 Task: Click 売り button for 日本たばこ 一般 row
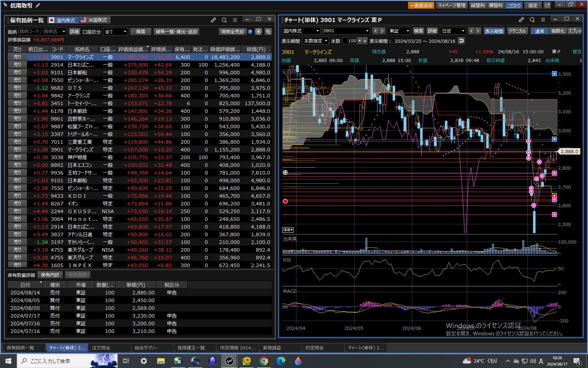pos(17,65)
